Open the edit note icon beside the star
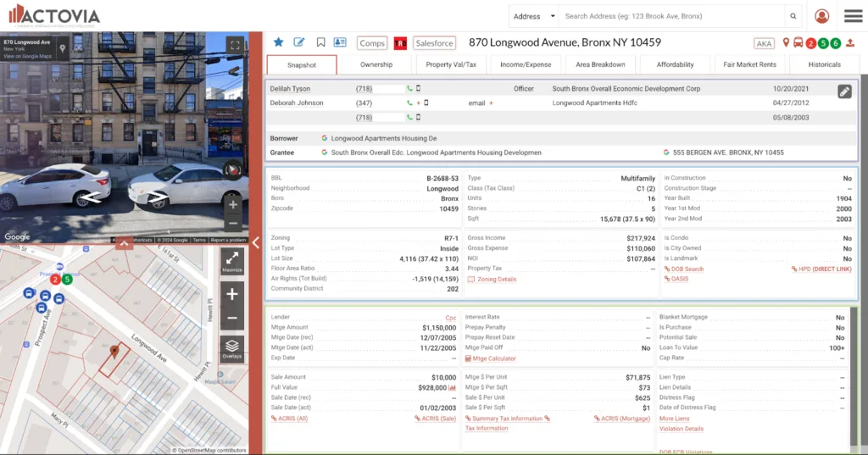 pyautogui.click(x=299, y=42)
